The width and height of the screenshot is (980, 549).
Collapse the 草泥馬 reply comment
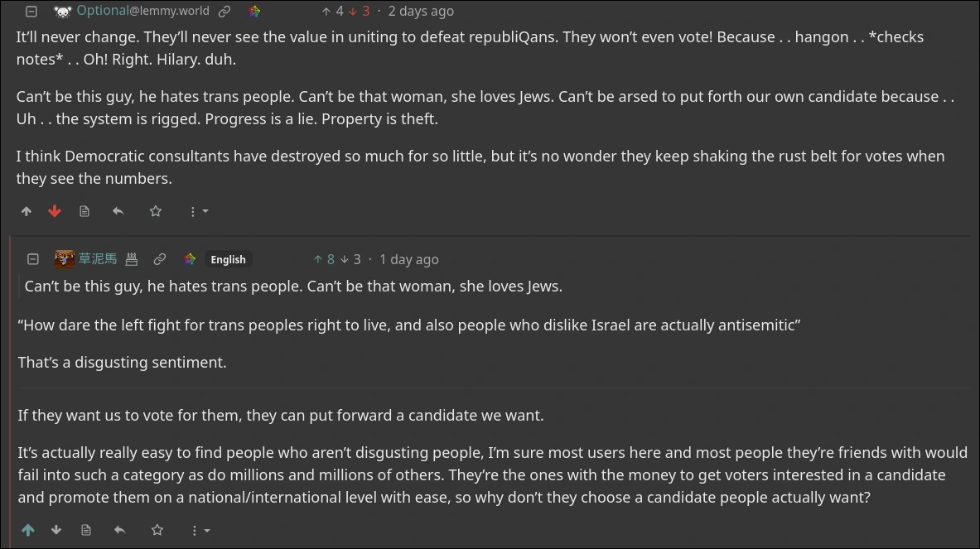click(33, 259)
